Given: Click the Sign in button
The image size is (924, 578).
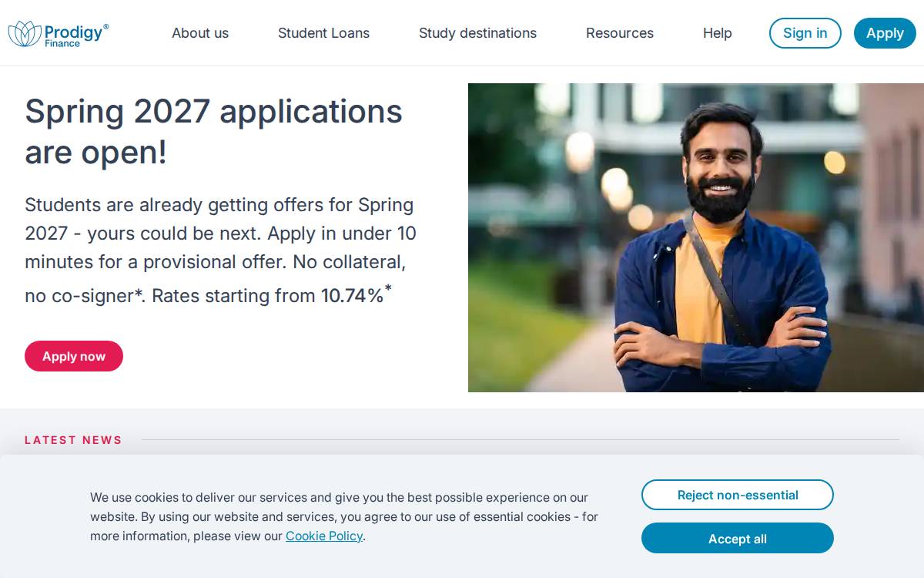Looking at the screenshot, I should click(x=805, y=33).
